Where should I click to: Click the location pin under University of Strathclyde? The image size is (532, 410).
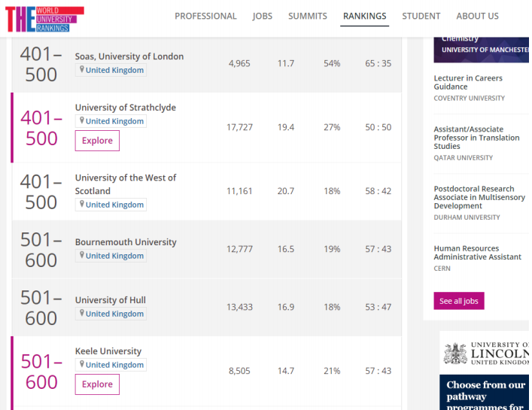pyautogui.click(x=82, y=121)
